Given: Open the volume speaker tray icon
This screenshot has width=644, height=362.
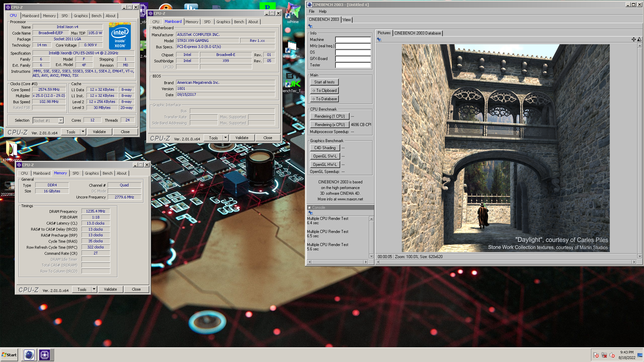Looking at the screenshot, I should tap(612, 355).
